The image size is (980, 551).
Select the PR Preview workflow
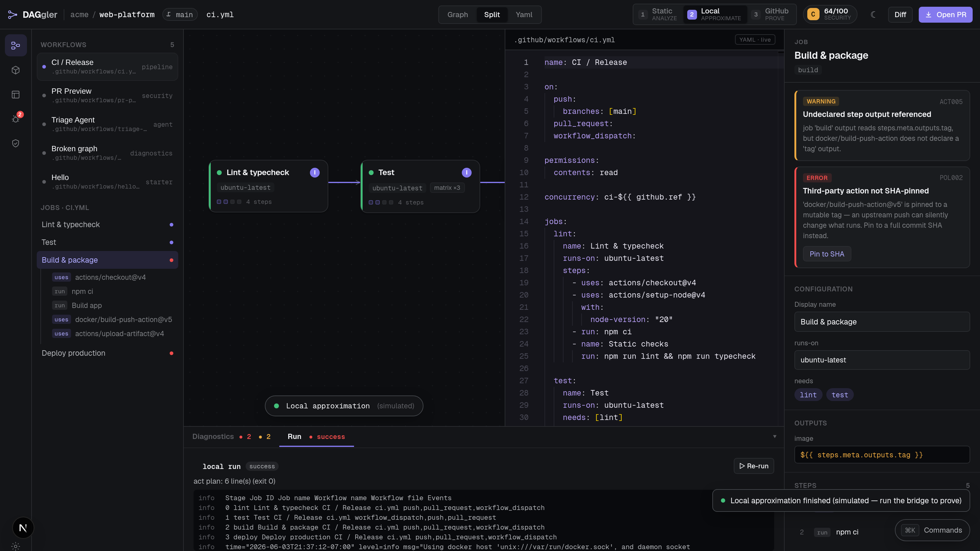107,96
